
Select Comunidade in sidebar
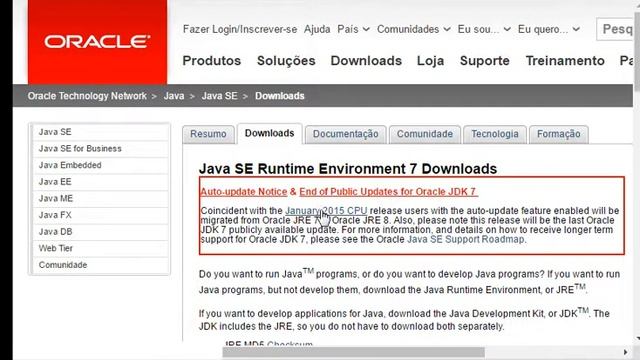pyautogui.click(x=100, y=265)
